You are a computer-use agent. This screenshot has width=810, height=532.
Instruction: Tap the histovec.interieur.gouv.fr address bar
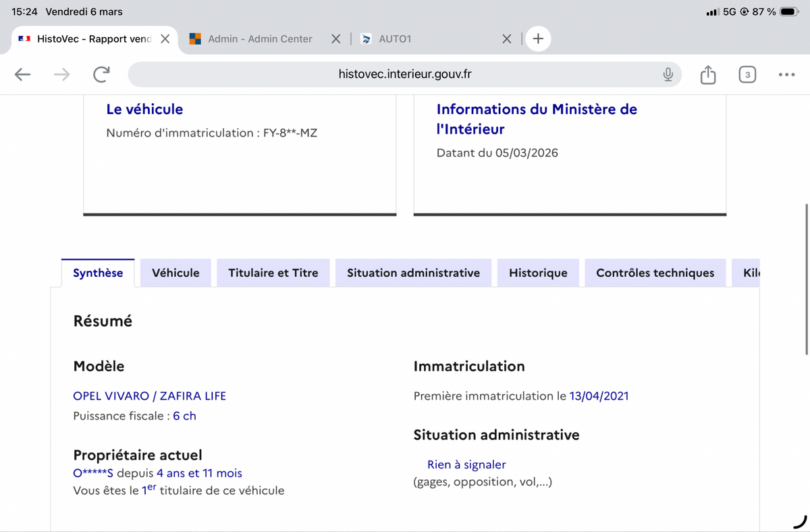[x=404, y=74]
